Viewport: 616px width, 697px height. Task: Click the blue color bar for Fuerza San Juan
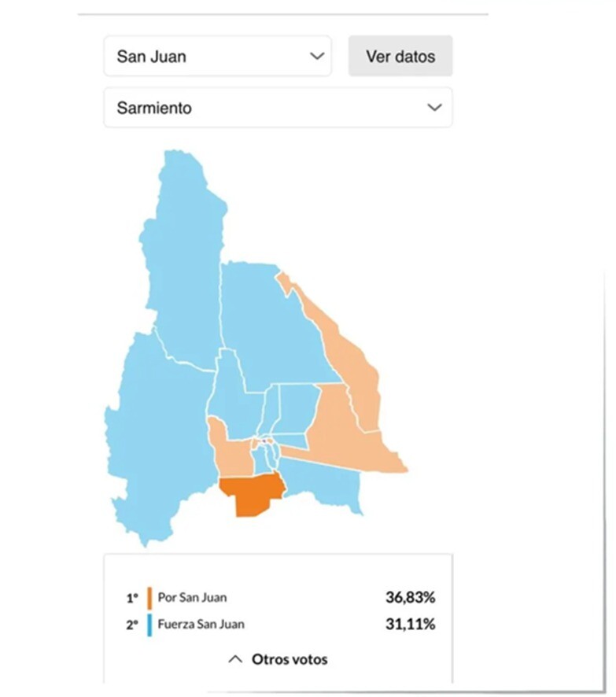pos(149,624)
